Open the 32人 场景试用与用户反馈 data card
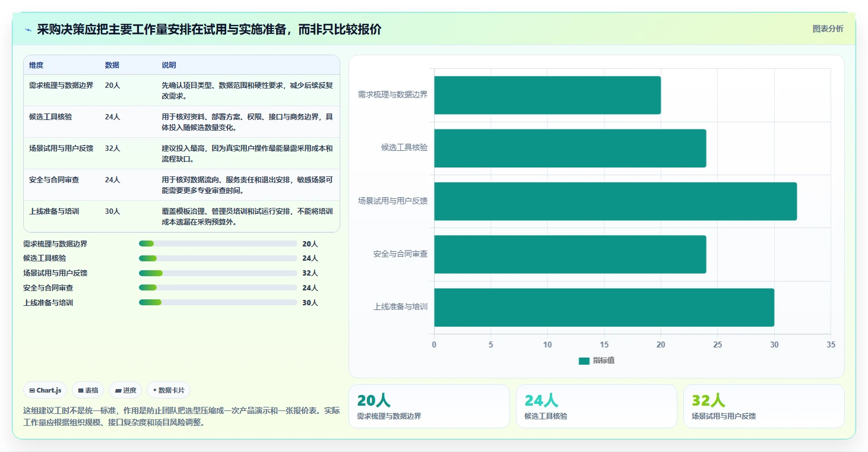This screenshot has width=868, height=452. [x=764, y=406]
